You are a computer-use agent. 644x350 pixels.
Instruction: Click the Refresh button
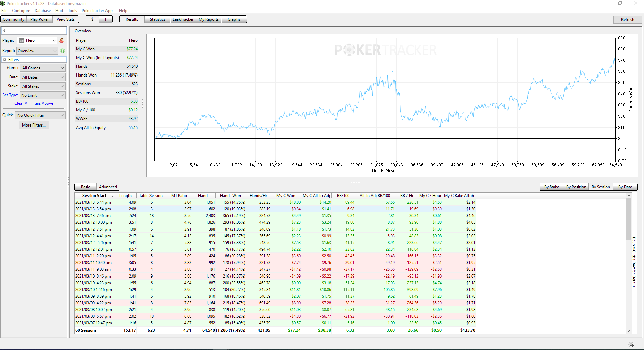[x=627, y=20]
